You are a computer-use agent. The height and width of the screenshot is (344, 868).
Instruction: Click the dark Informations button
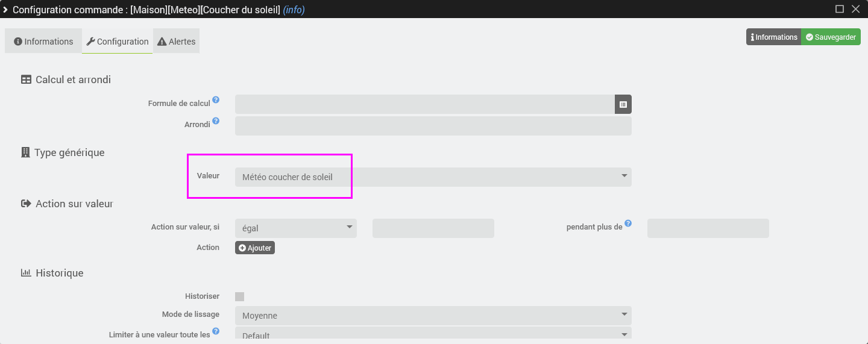(x=774, y=37)
